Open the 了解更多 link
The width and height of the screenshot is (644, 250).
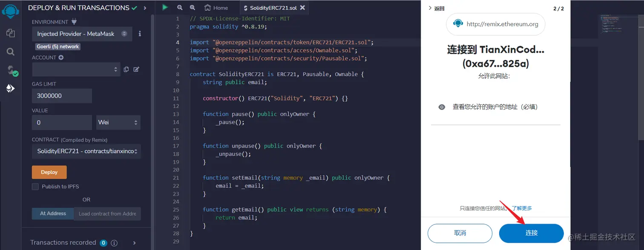[x=522, y=208]
